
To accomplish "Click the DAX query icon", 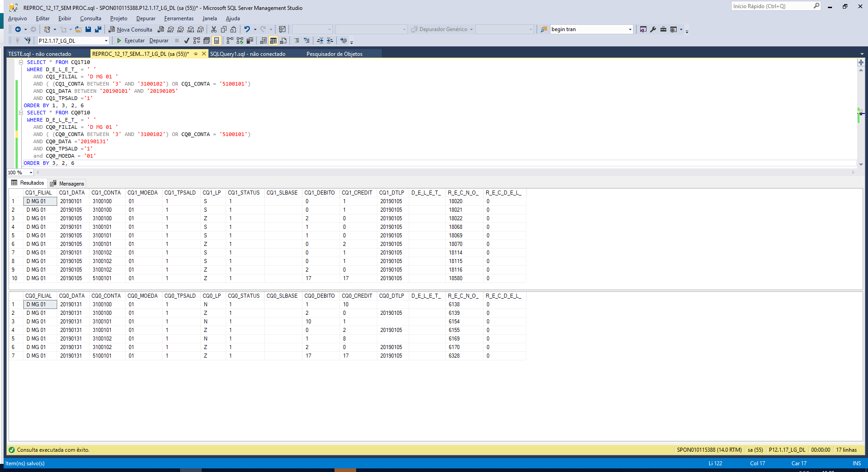I will pos(200,29).
